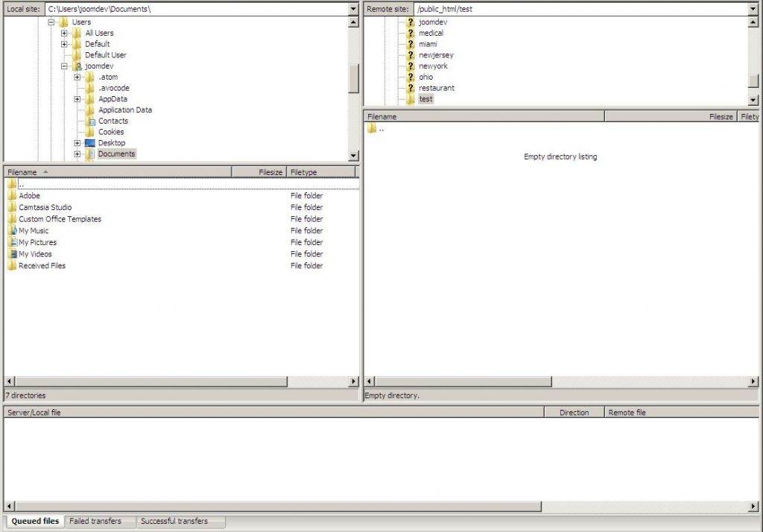Expand the AppData folder node
The width and height of the screenshot is (763, 532).
pyautogui.click(x=77, y=99)
